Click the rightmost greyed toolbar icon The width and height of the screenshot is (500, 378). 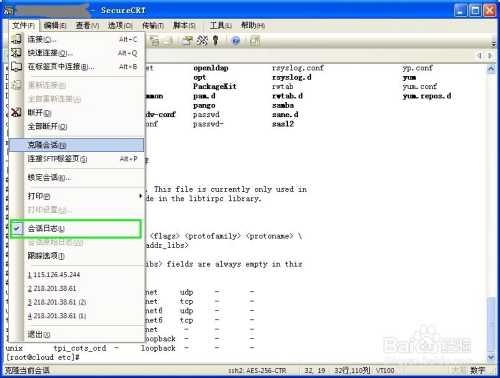[x=255, y=41]
